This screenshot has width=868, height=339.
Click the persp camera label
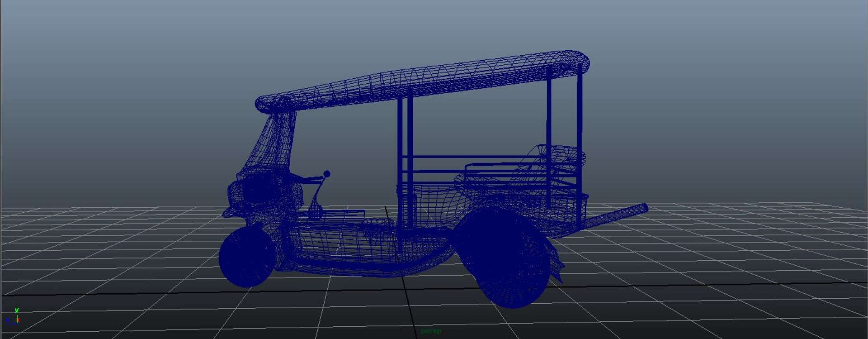pos(430,331)
